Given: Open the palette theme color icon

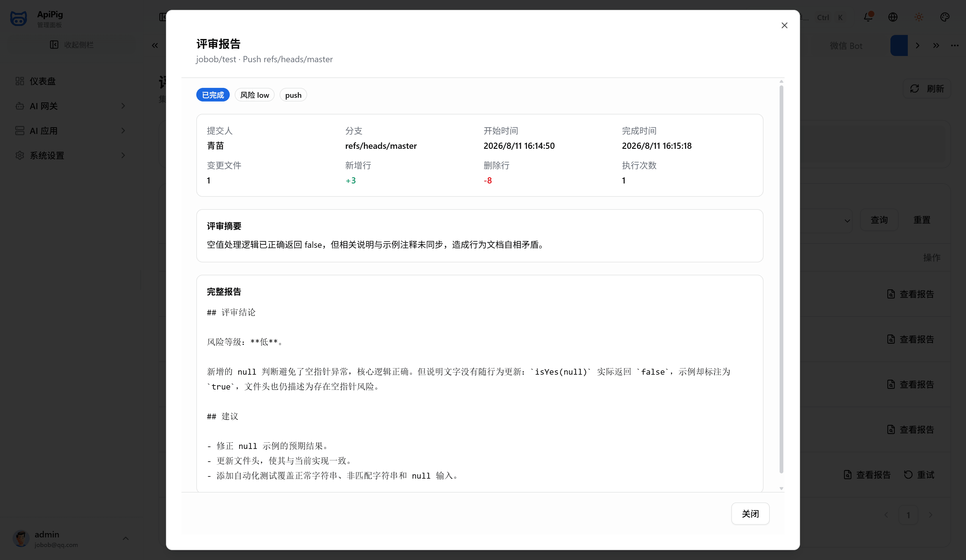Looking at the screenshot, I should 945,17.
